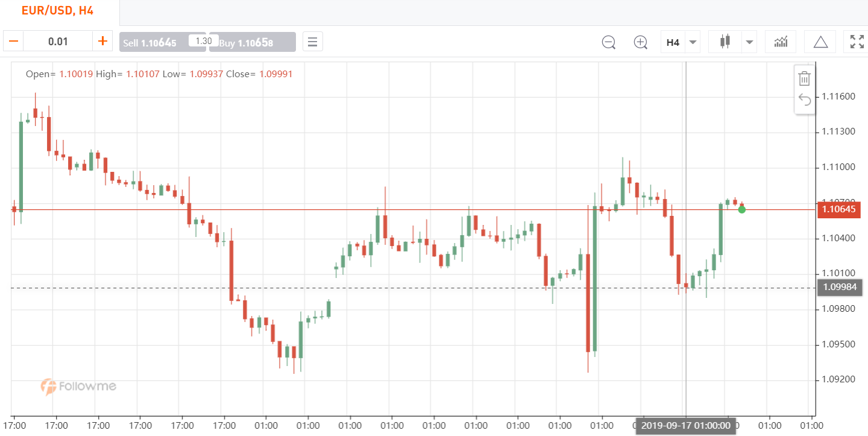Click the lot size 0.01 field
Image resolution: width=868 pixels, height=436 pixels.
[58, 42]
